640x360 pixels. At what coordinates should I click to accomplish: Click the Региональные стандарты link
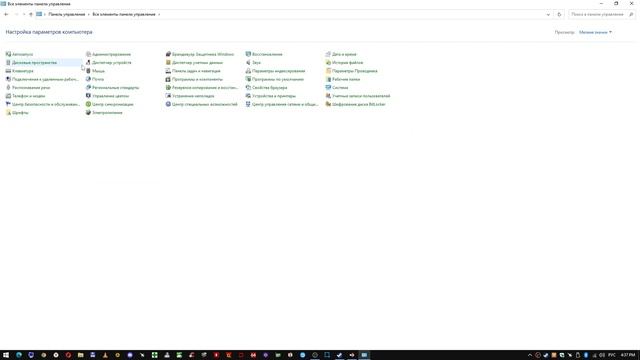[116, 88]
